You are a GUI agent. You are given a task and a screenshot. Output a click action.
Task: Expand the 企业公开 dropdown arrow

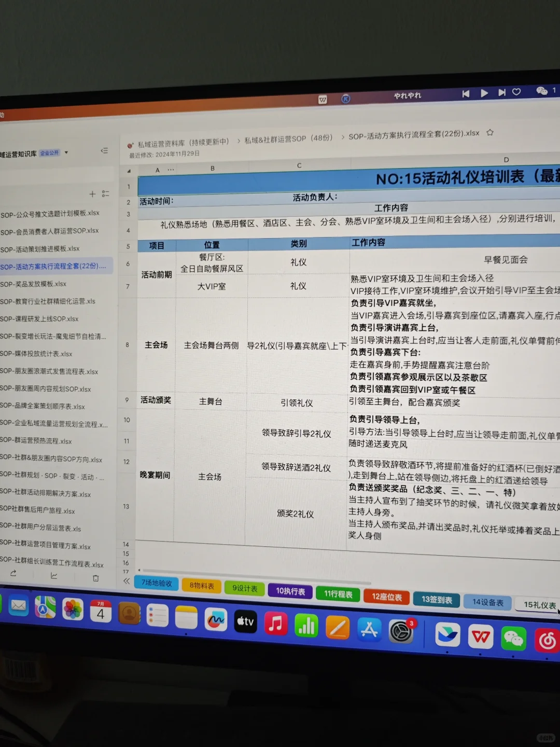point(65,152)
